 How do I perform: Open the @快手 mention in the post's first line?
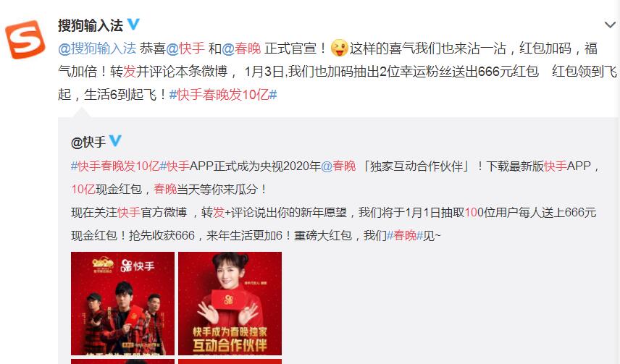[185, 48]
